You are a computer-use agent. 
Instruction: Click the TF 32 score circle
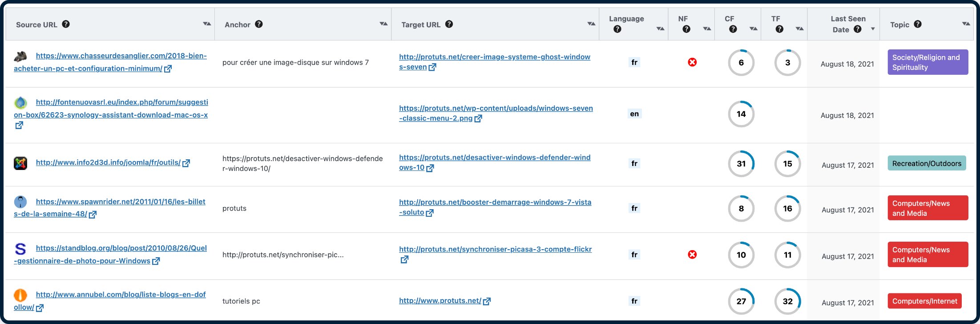pyautogui.click(x=787, y=301)
